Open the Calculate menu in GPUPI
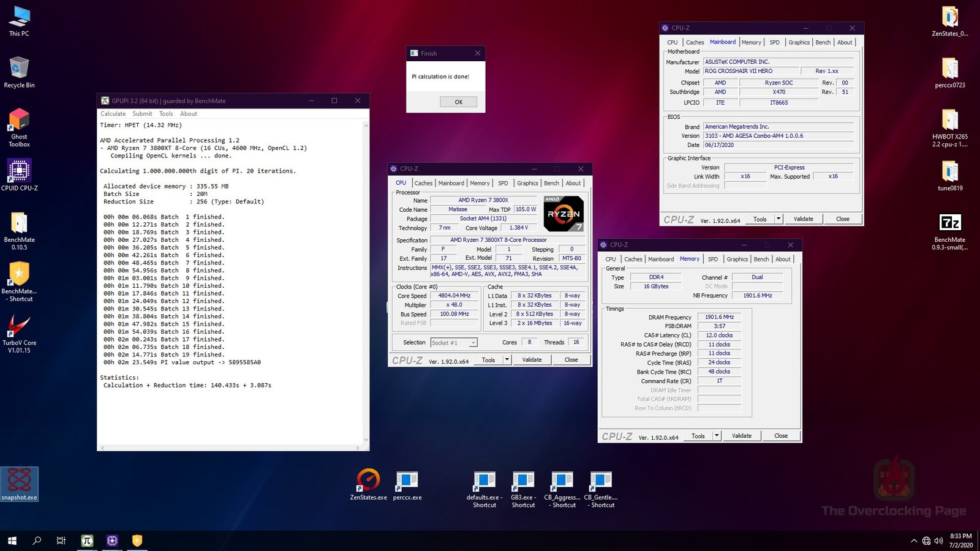 pyautogui.click(x=113, y=114)
